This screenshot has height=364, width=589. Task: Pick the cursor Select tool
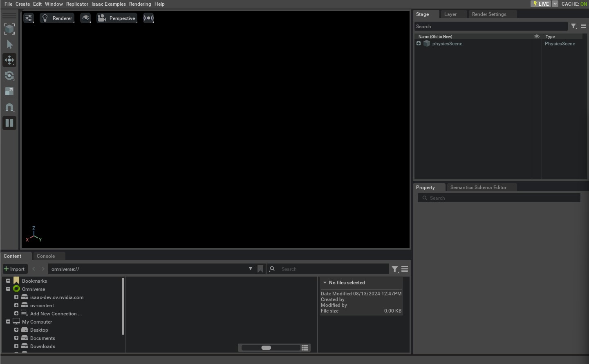(x=9, y=44)
